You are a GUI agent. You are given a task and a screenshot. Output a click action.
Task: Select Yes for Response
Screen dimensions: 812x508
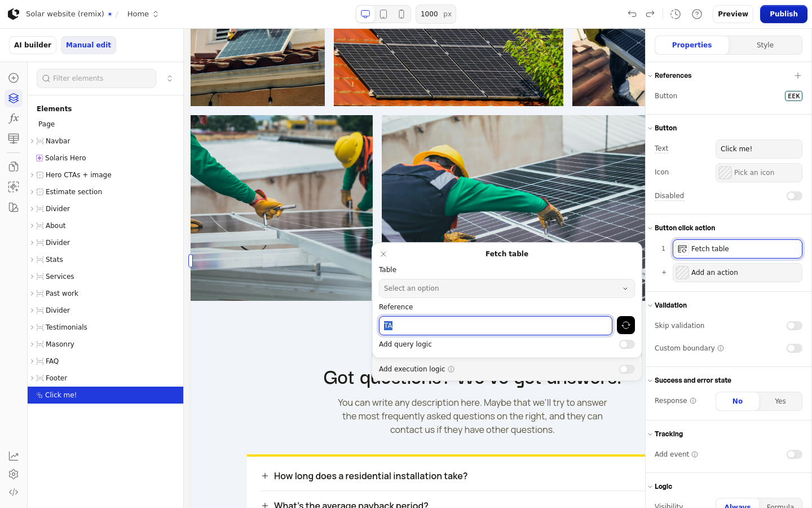[780, 401]
